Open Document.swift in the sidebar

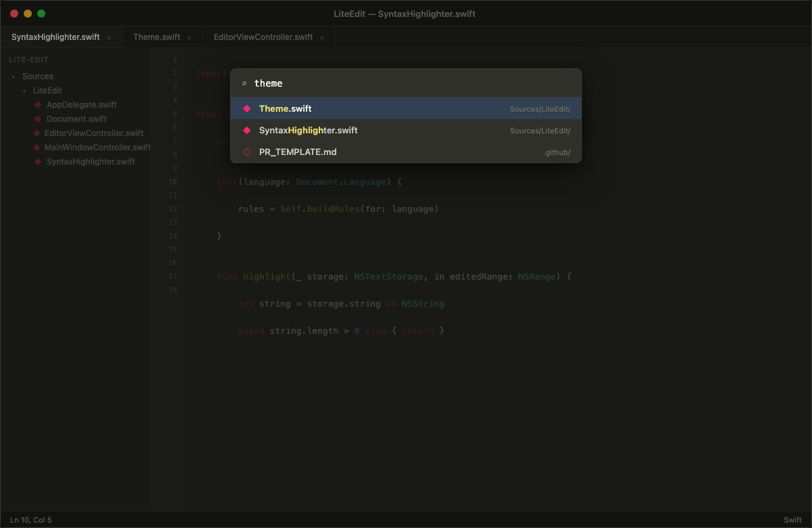point(76,119)
